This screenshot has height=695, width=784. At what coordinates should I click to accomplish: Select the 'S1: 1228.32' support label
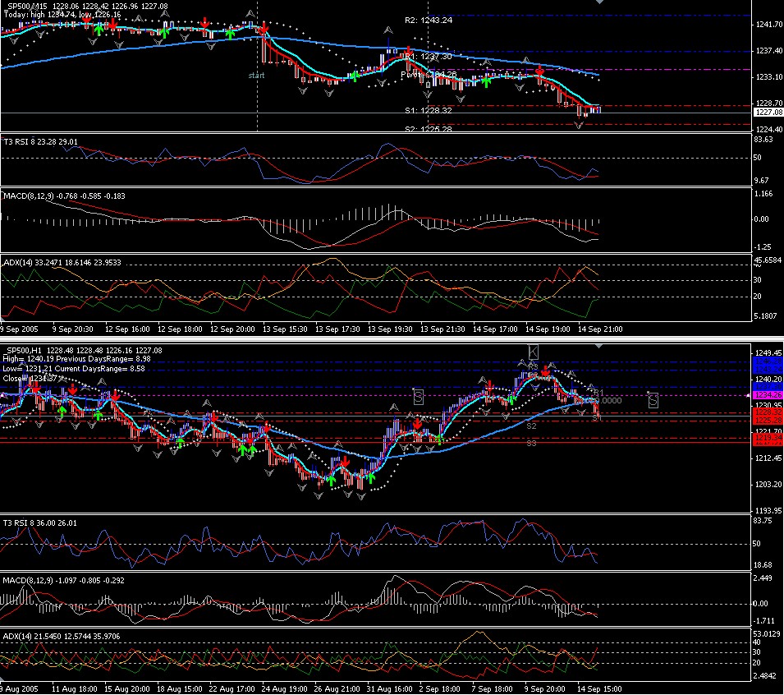[x=428, y=111]
